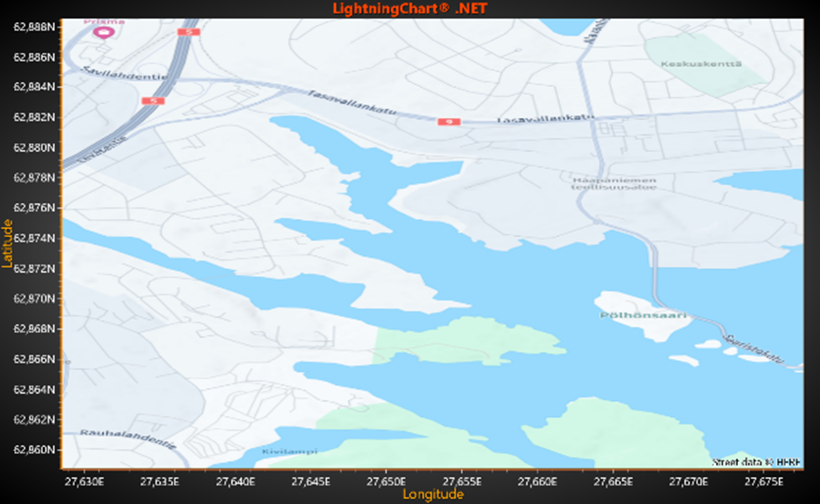Click the 62,872N latitude tick label

34,268
